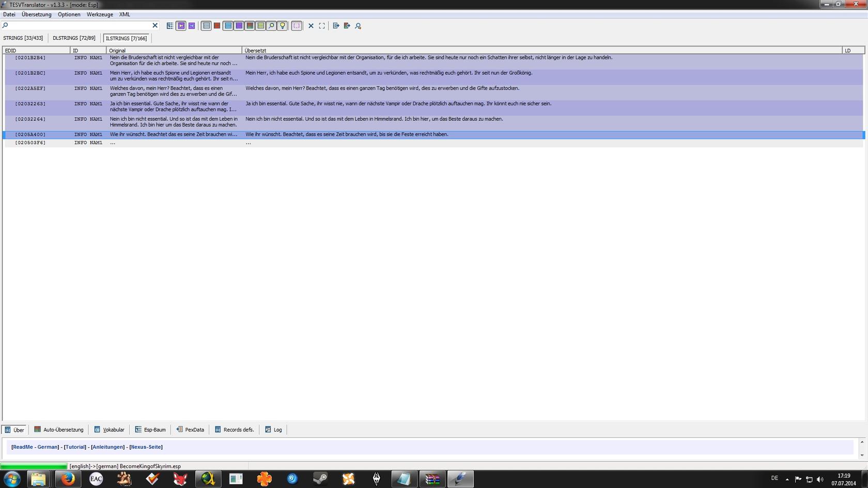Follow the Nexus-Seite link
Viewport: 868px width, 488px height.
coord(146,447)
